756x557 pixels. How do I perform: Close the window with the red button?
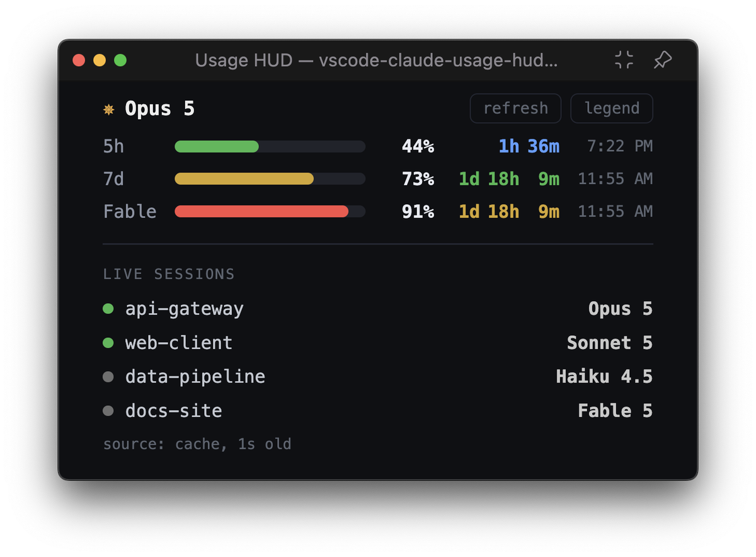79,60
